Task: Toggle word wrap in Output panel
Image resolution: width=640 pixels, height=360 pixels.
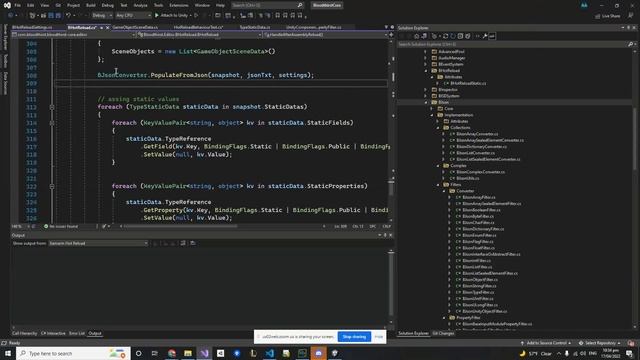Action: pos(193,243)
